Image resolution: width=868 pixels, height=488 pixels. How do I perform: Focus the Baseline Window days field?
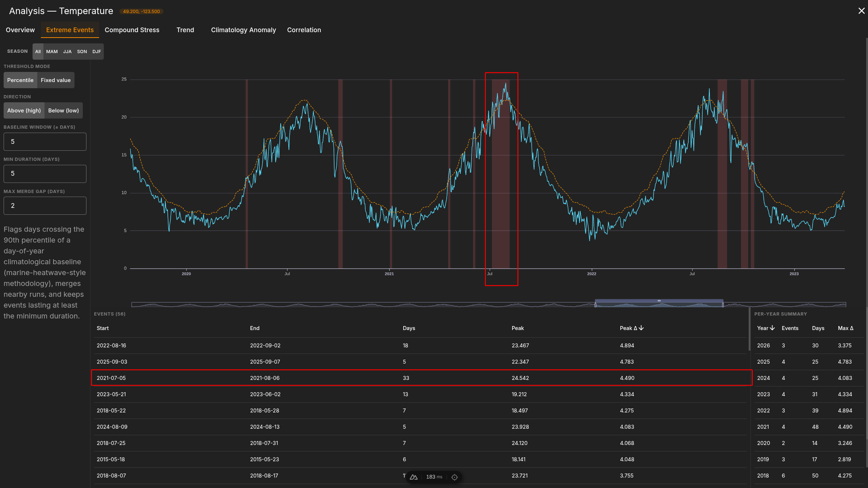pyautogui.click(x=45, y=142)
